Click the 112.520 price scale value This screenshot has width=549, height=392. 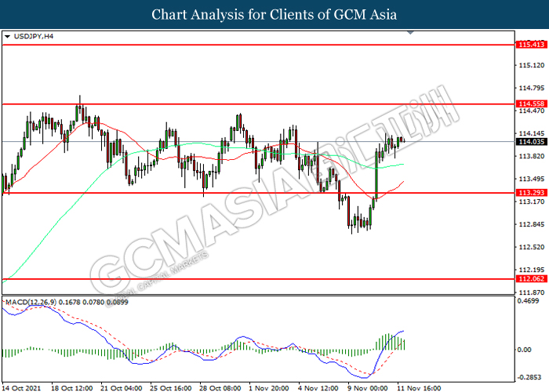[x=532, y=248]
